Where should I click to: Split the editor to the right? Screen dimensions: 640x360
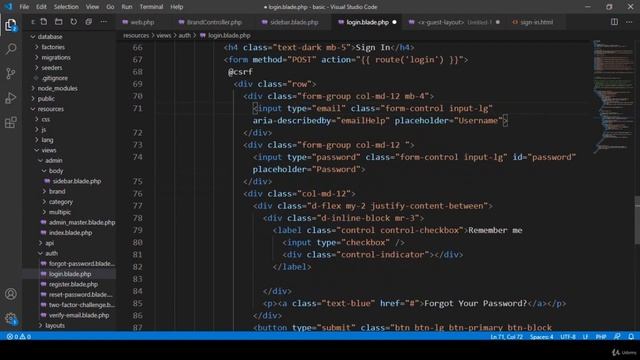coord(614,22)
